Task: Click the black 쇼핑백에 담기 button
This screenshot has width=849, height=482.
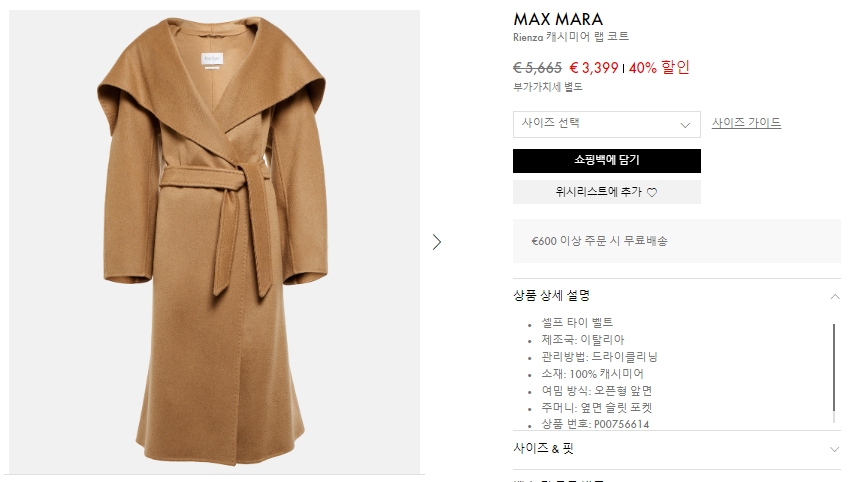Action: pos(606,161)
